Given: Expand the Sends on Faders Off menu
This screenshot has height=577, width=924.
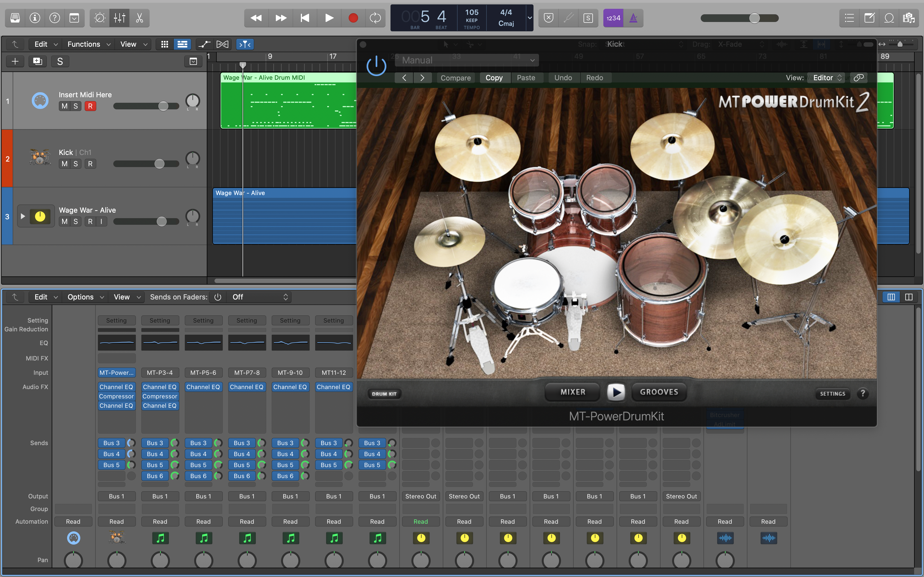Looking at the screenshot, I should tap(259, 297).
